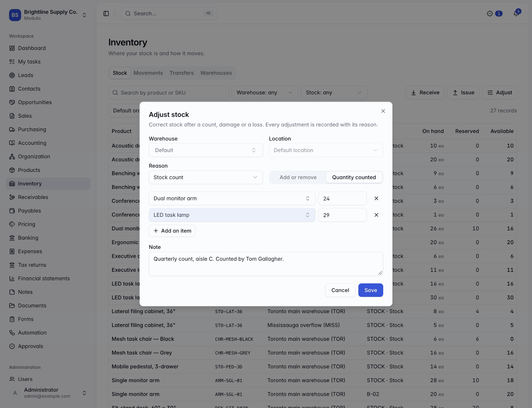
Task: Open Pricing in the sidebar
Action: [48, 224]
